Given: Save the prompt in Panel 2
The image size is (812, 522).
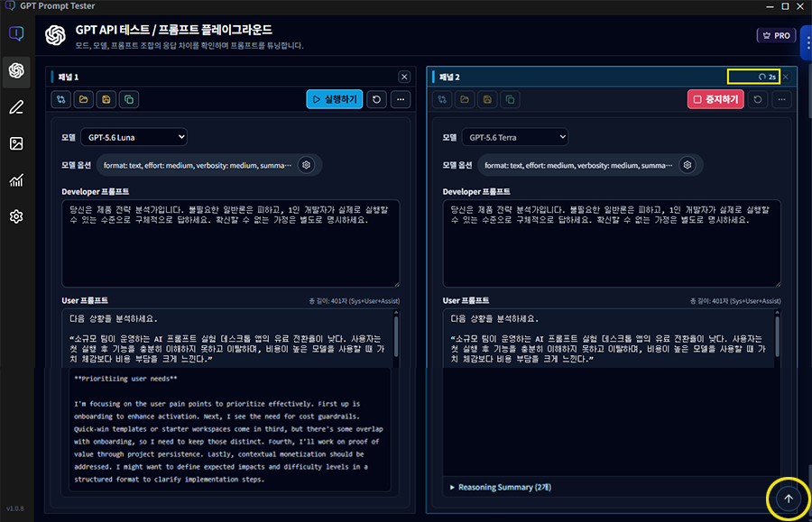Looking at the screenshot, I should click(487, 99).
